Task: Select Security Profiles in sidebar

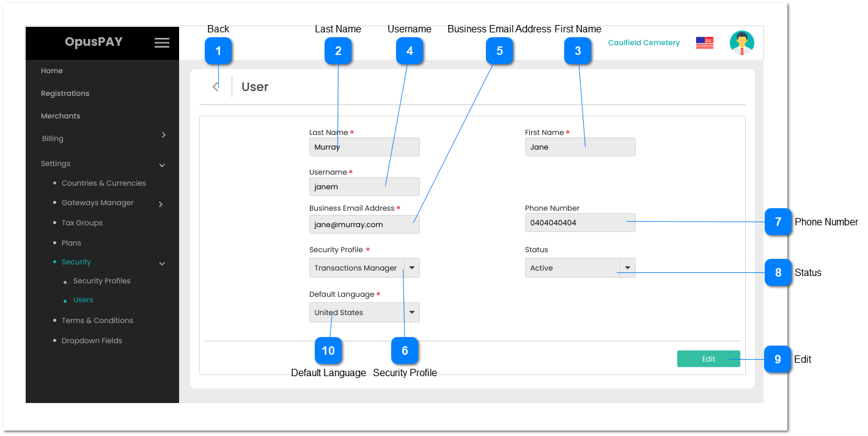Action: (x=101, y=281)
